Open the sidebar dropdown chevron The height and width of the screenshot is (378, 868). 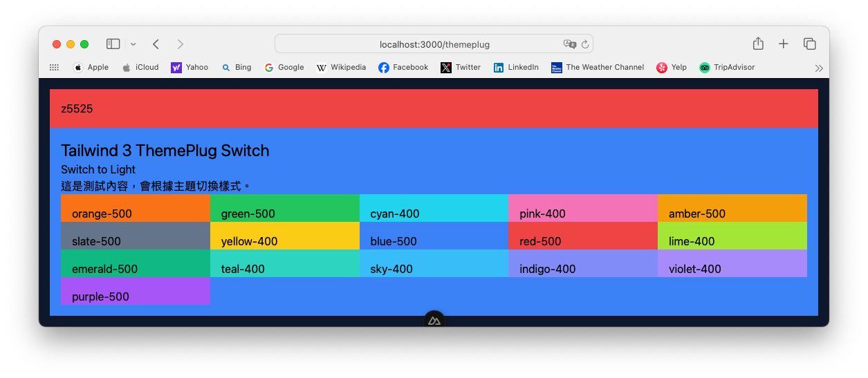tap(133, 44)
